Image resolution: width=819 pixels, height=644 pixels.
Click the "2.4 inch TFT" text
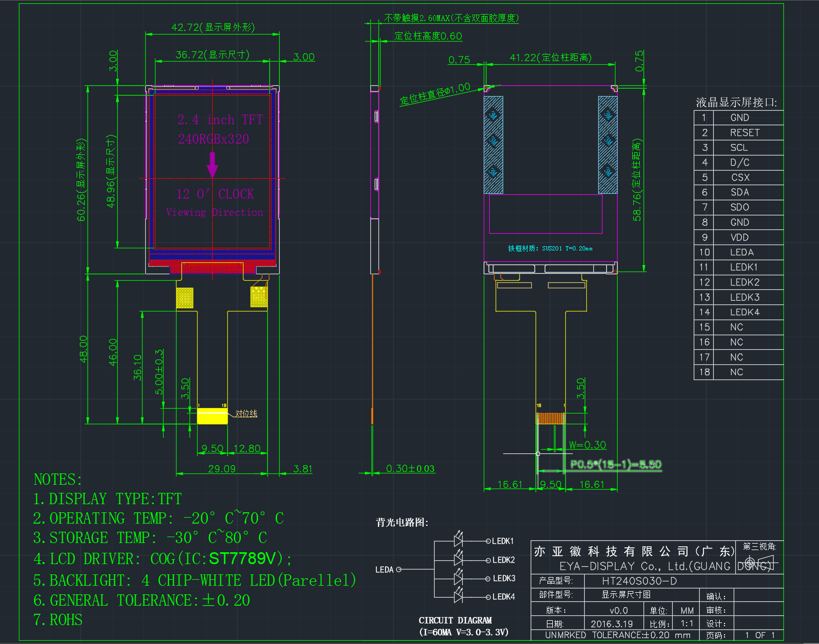click(220, 119)
